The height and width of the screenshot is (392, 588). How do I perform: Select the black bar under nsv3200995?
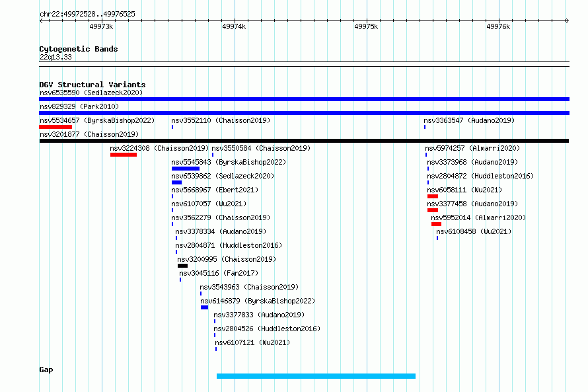[x=182, y=266]
